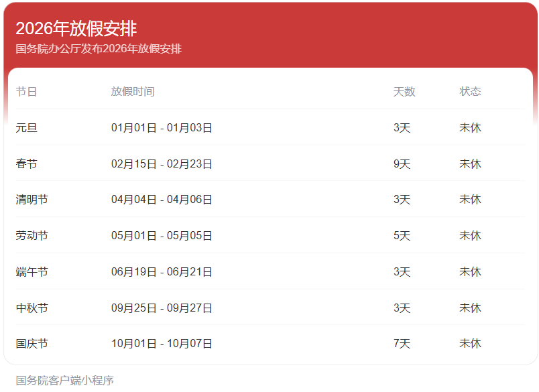Click the 5天 duration for 劳动节

pos(402,236)
